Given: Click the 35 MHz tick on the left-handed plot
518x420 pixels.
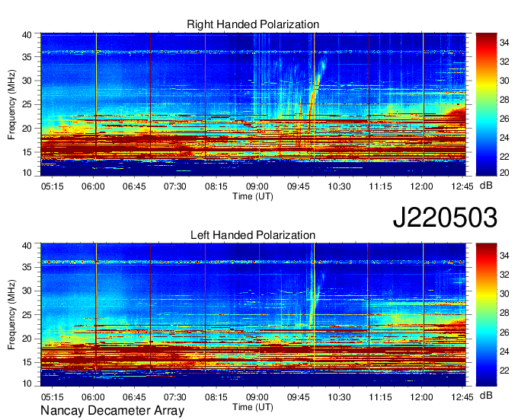Looking at the screenshot, I should (x=27, y=267).
